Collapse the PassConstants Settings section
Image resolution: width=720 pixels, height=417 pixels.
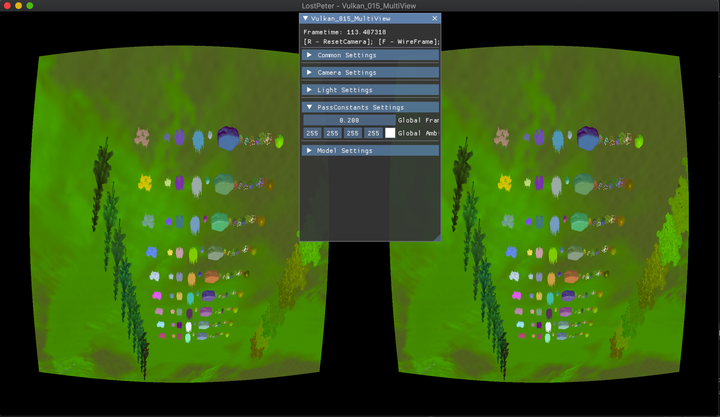[370, 107]
